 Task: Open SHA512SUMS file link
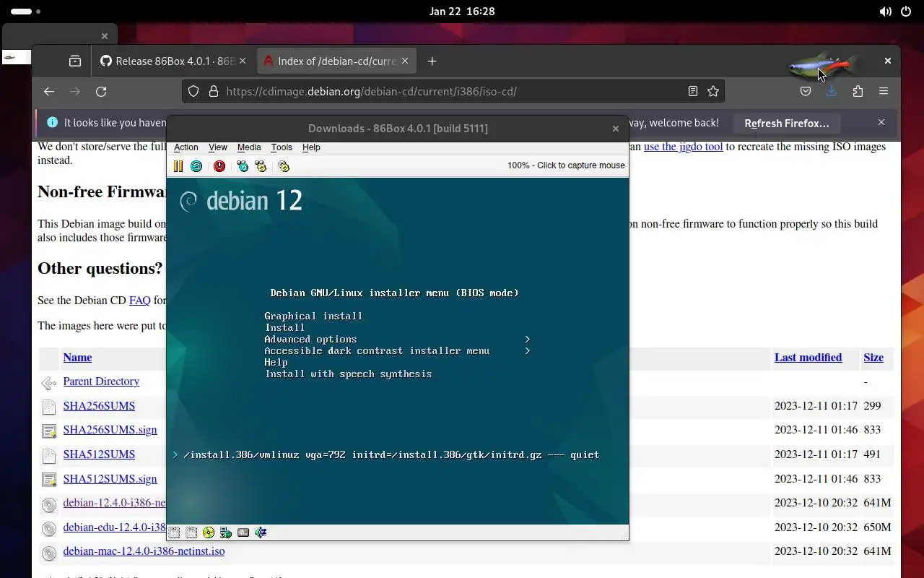[99, 454]
